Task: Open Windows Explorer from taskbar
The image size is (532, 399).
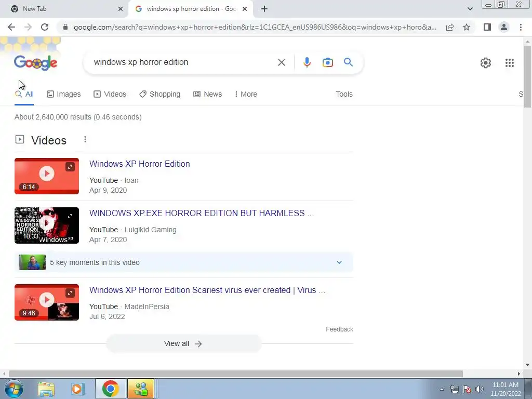Action: (46, 389)
